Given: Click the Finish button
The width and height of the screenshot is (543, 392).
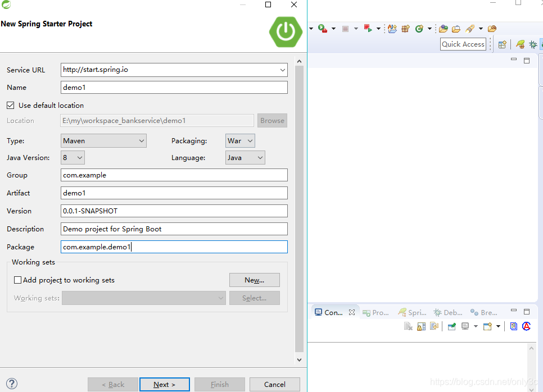Looking at the screenshot, I should coord(220,384).
